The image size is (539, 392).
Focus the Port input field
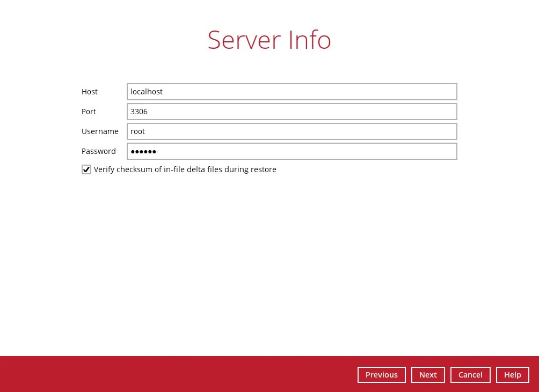[x=292, y=112]
